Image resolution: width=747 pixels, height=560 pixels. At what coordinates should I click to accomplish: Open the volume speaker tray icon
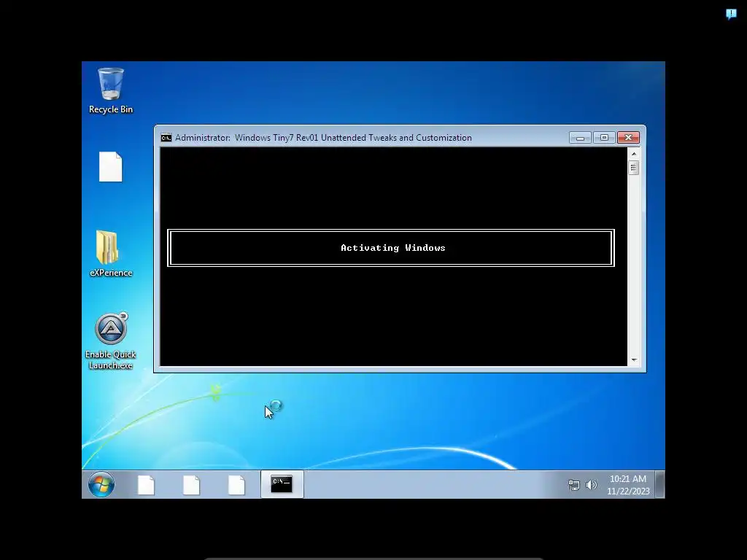[x=591, y=485]
